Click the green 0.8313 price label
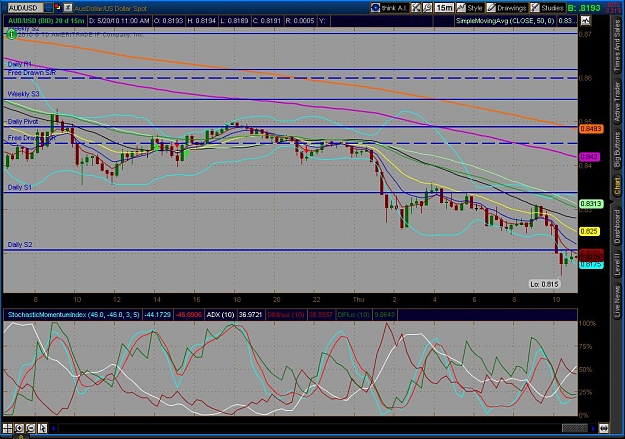 click(x=591, y=204)
